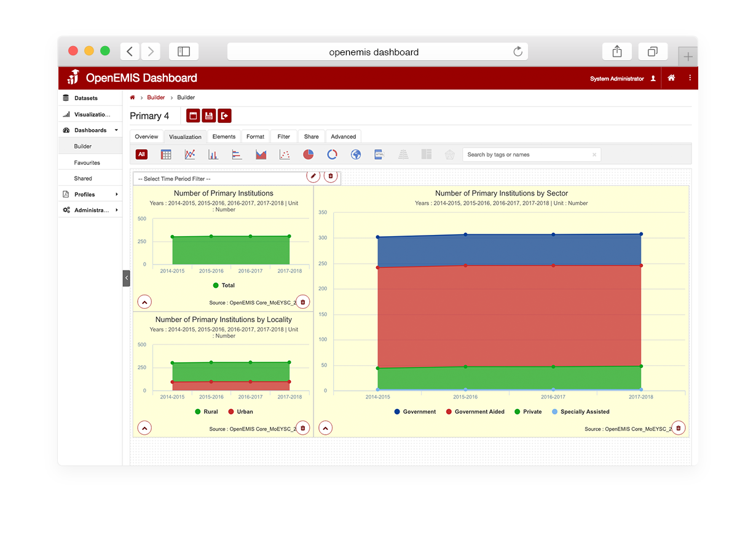Open Visualizations in the sidebar
The image size is (756, 551).
90,114
